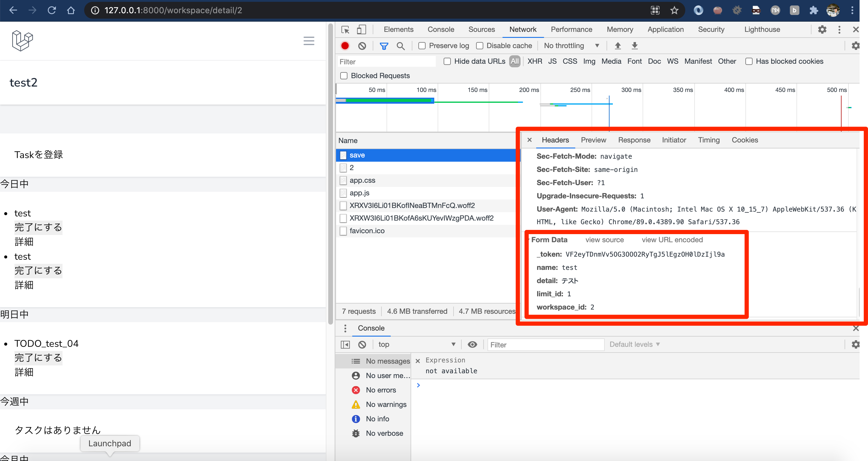Open the hamburger menu on page
Image resolution: width=868 pixels, height=461 pixels.
(309, 41)
